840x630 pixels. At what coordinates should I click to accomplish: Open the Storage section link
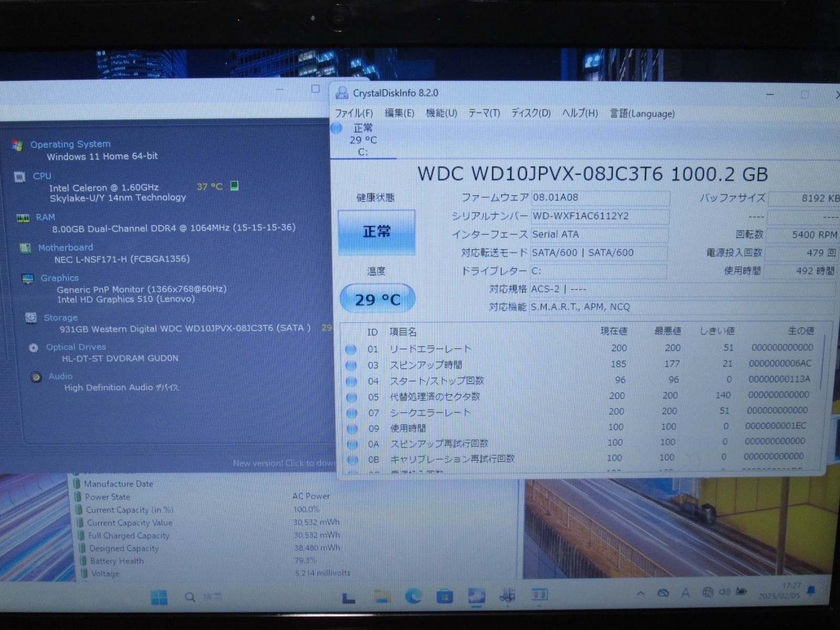pos(60,318)
